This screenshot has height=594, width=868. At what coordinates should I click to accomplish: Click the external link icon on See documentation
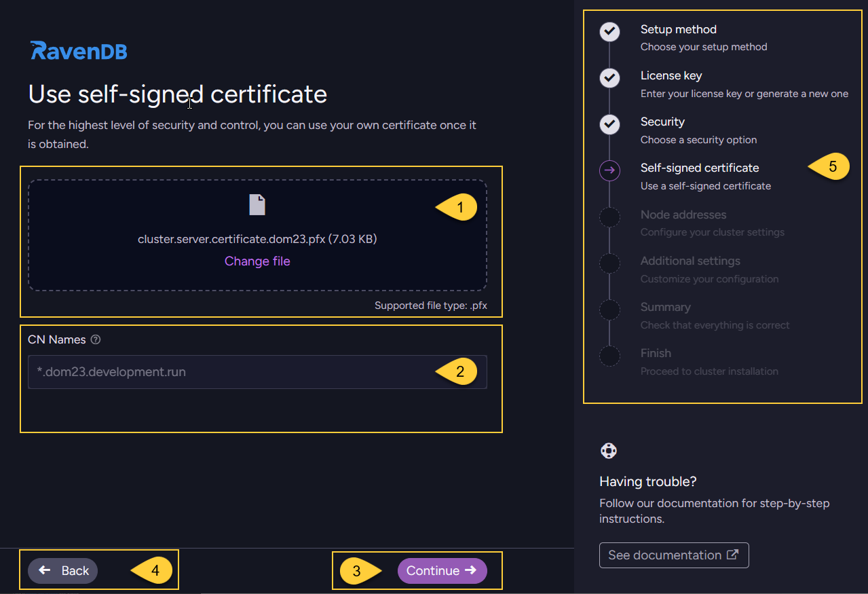click(732, 555)
